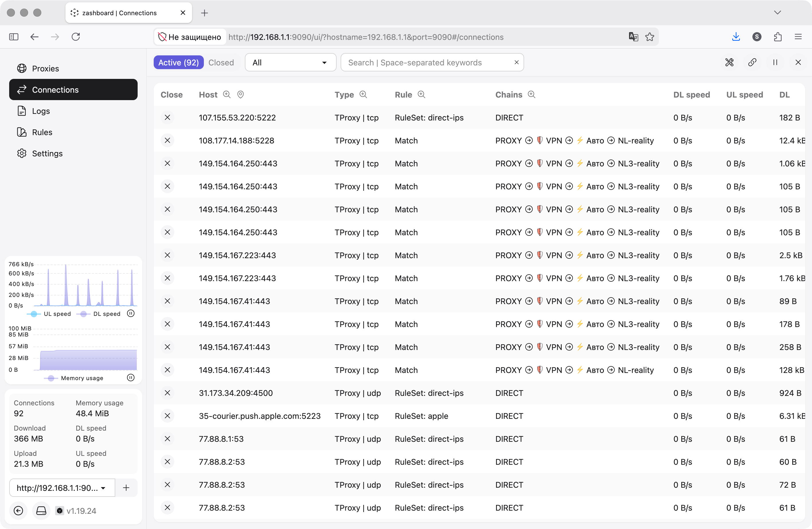Switch to the Active (92) tab
812x529 pixels.
[178, 63]
